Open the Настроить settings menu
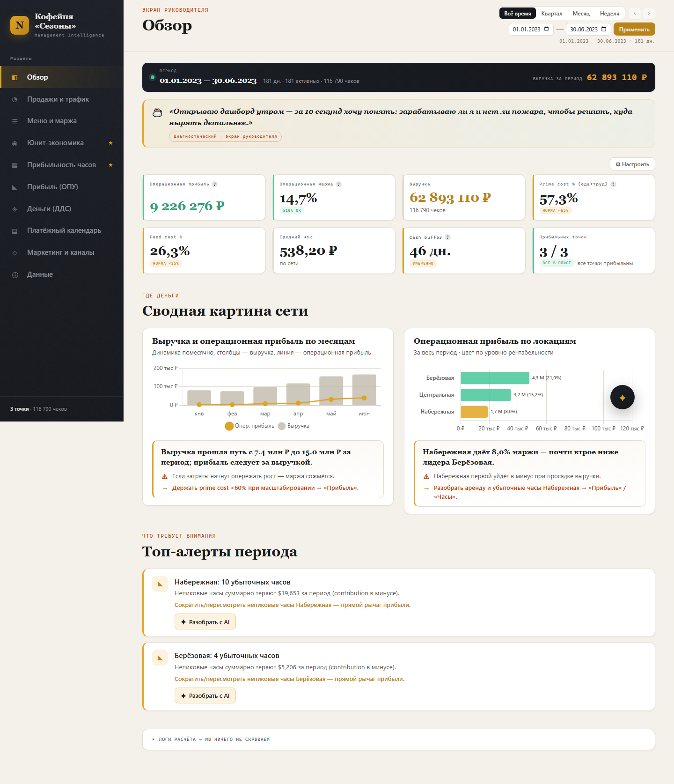Screen dimensions: 674x784 632,164
